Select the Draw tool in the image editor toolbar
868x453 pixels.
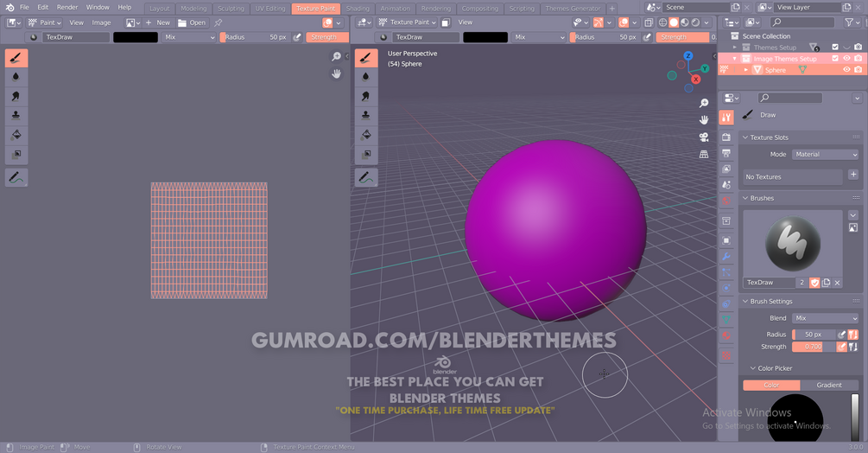pos(16,58)
